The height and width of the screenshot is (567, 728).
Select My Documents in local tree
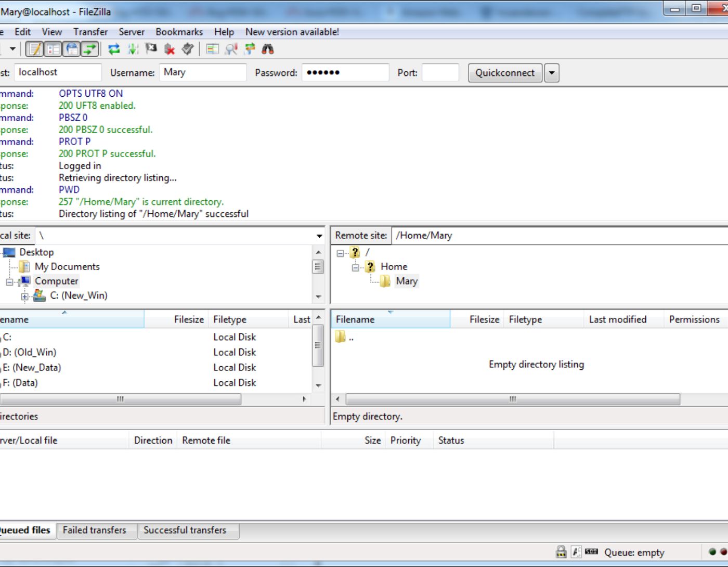[67, 267]
